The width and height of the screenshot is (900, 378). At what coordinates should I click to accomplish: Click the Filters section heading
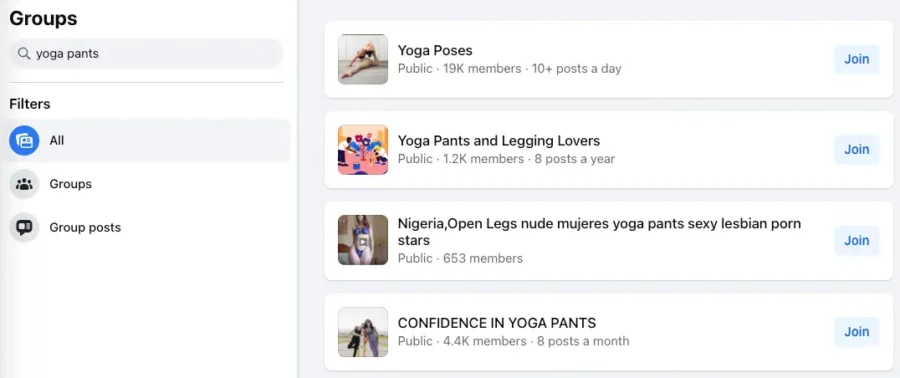tap(30, 104)
